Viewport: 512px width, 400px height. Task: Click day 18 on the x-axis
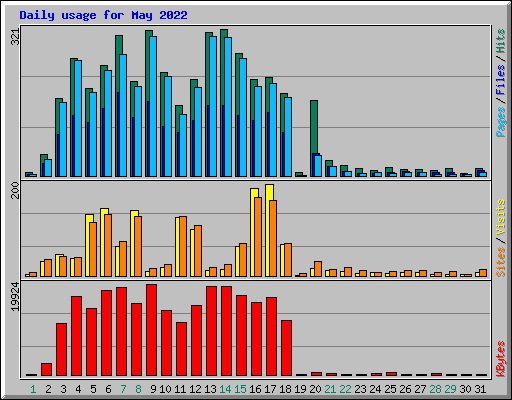point(285,389)
